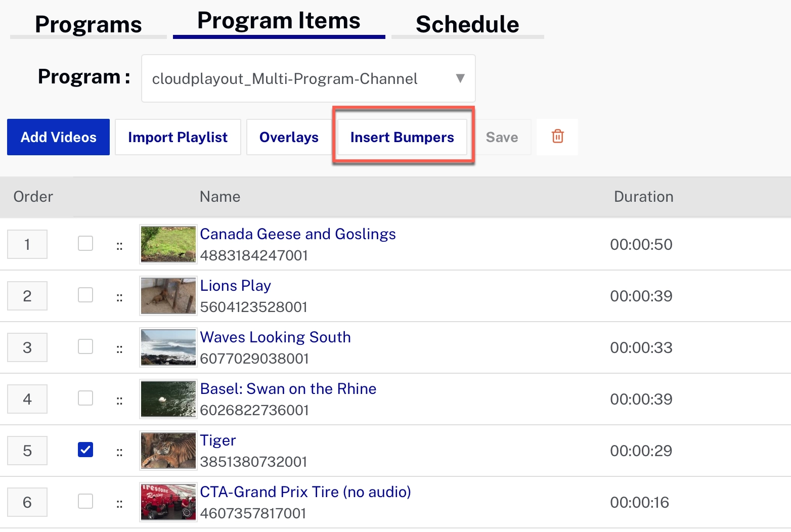Open the cloudplayout_Multi-Program-Channel dropdown

pyautogui.click(x=308, y=78)
